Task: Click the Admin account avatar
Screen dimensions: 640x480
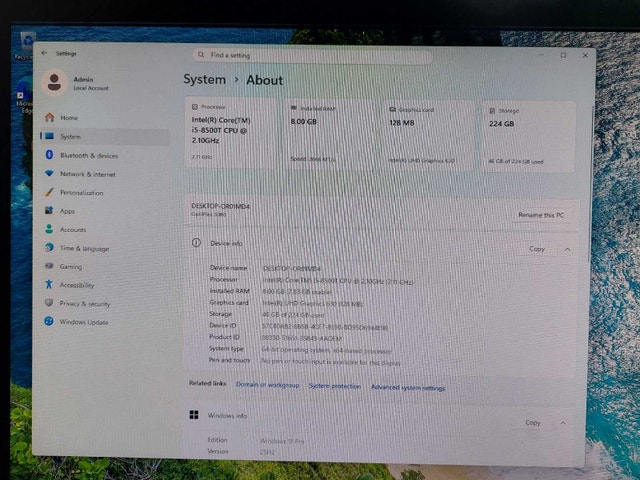Action: [x=54, y=82]
